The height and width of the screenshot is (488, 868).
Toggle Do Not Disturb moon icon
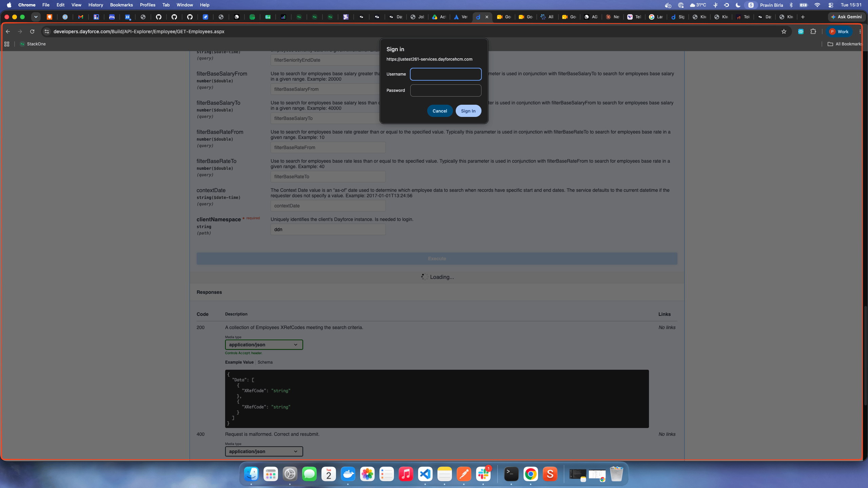point(738,5)
